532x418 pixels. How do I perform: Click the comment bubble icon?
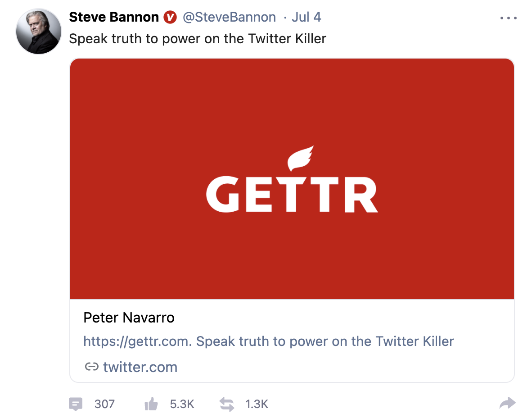[x=75, y=404]
